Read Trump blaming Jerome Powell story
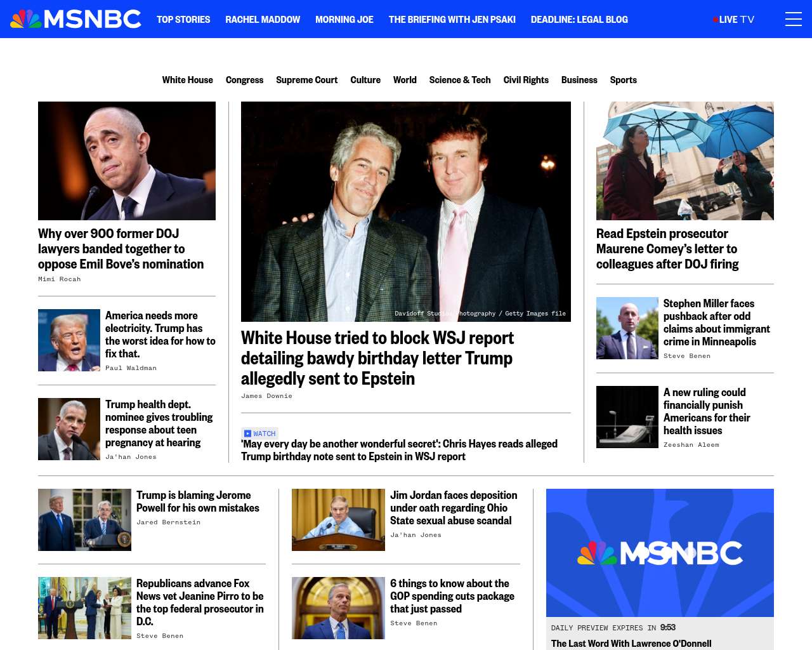Screen dimensions: 812x650 pos(198,501)
